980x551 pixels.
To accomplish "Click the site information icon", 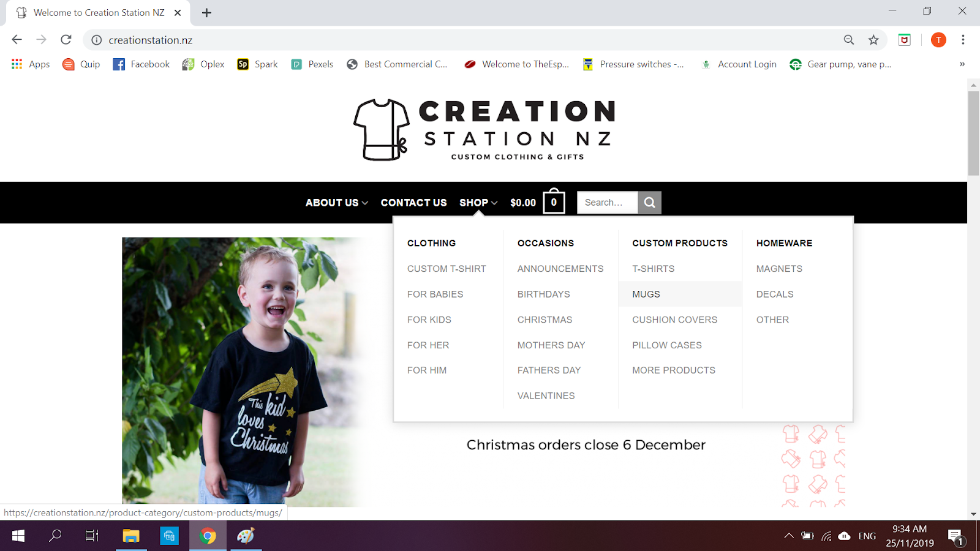I will pyautogui.click(x=96, y=40).
